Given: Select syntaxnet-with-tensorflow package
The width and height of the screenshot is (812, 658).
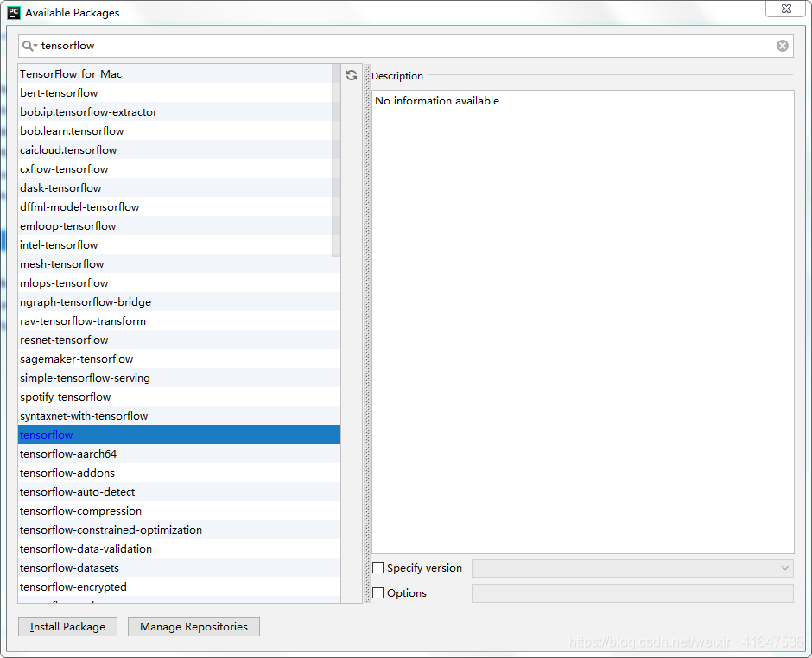Looking at the screenshot, I should pyautogui.click(x=179, y=415).
